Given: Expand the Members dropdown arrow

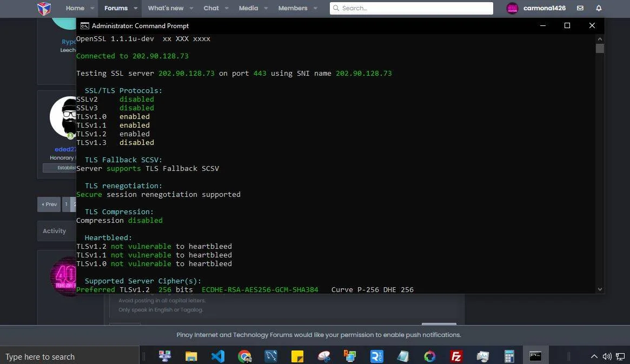Looking at the screenshot, I should click(x=315, y=8).
